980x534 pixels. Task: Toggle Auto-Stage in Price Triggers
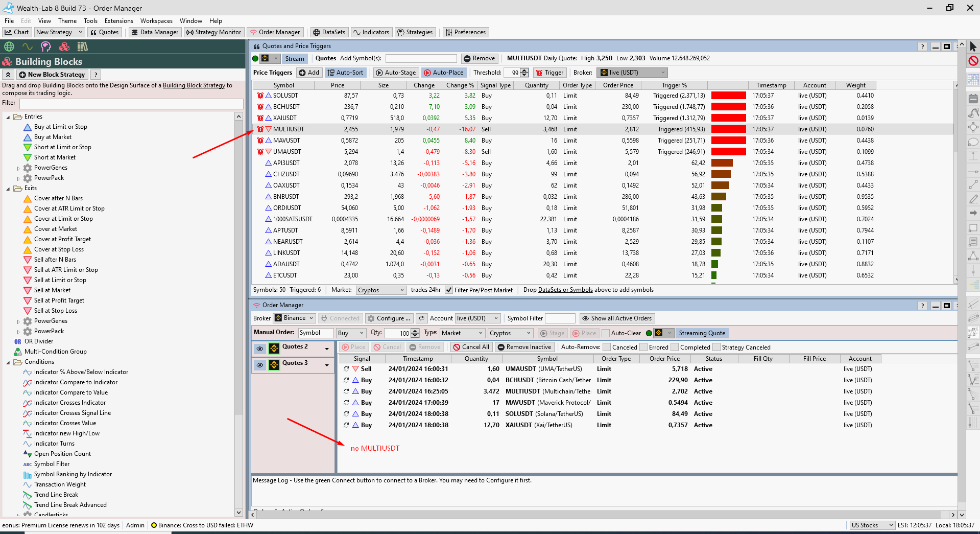click(x=396, y=73)
